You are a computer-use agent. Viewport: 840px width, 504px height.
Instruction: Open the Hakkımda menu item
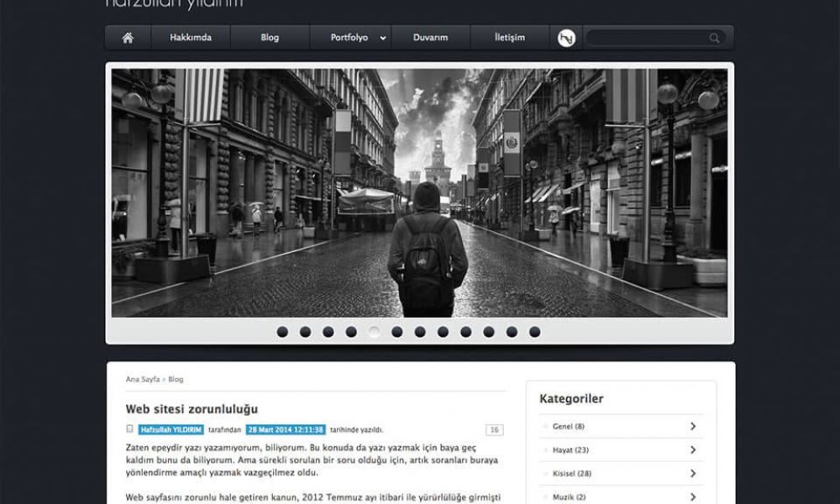[191, 38]
